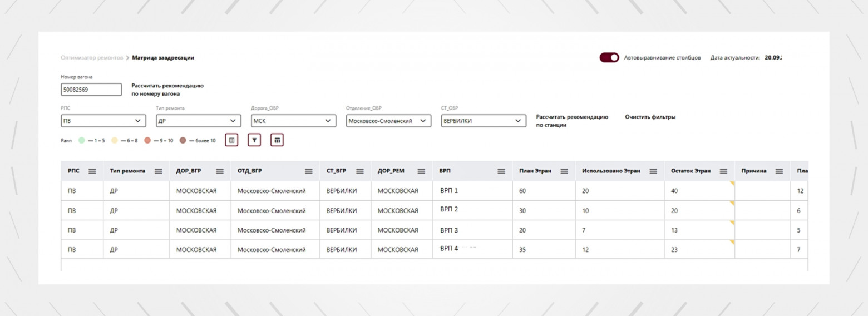This screenshot has width=868, height=316.
Task: Open the Тип ремонта column menu icon
Action: (159, 171)
